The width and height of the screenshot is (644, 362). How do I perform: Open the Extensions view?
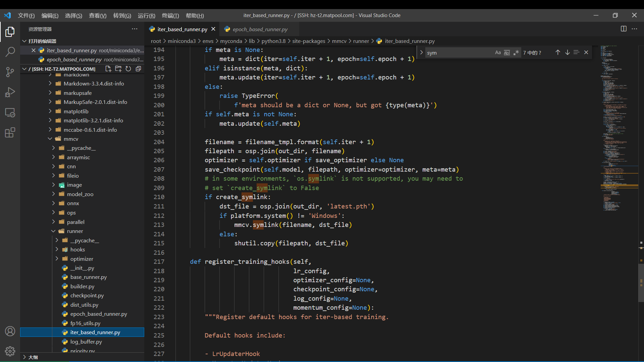coord(10,133)
